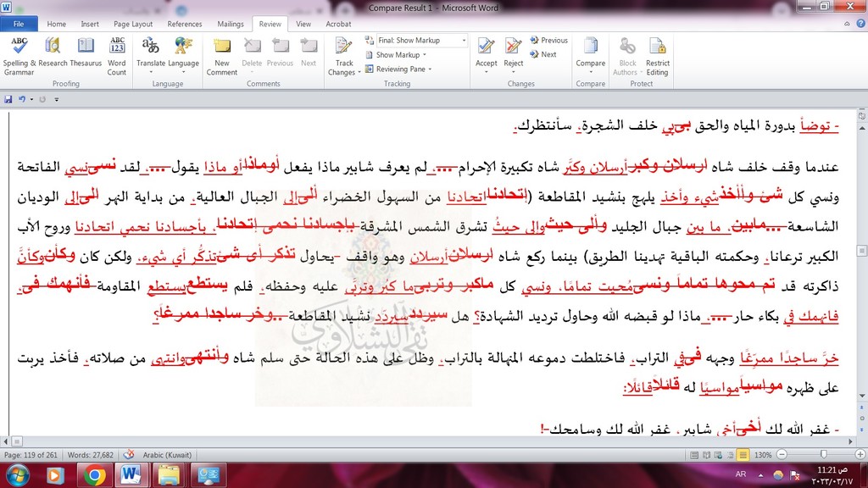Expand the Translate dropdown arrow

pos(151,73)
